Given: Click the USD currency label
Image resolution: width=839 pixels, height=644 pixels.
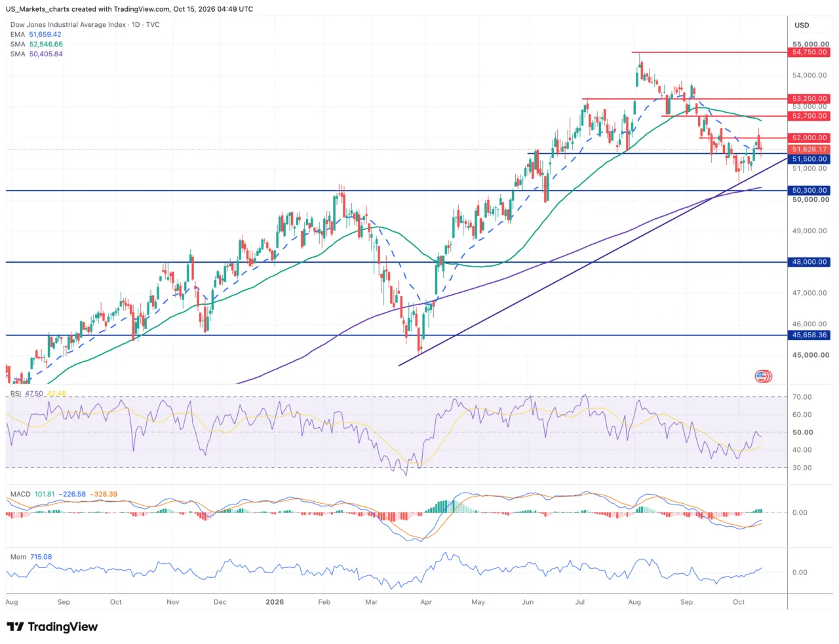Looking at the screenshot, I should (x=802, y=25).
